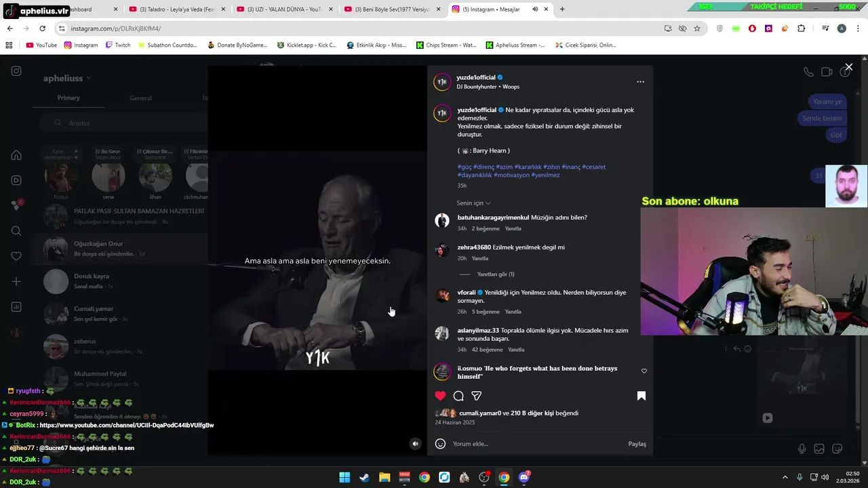868x488 pixels.
Task: Mute the Instagram tab audio icon
Action: tap(535, 9)
